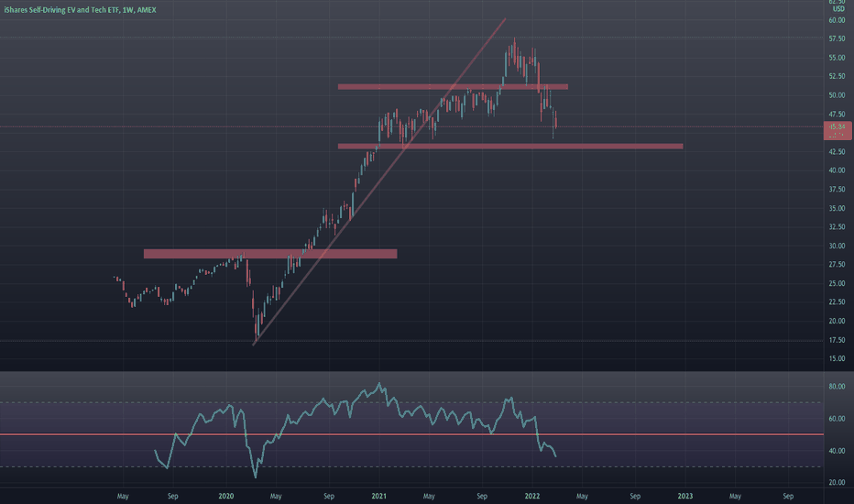
Task: Click the red current price tag on price axis
Action: 838,131
